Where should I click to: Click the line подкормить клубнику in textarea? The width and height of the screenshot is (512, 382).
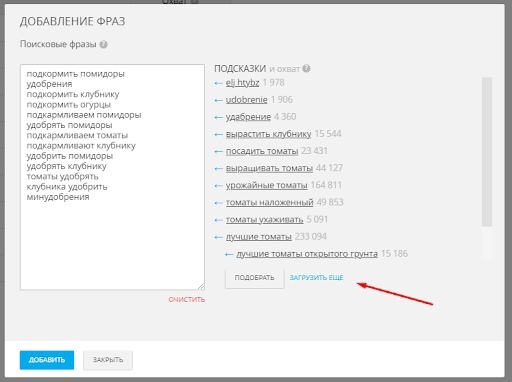point(73,94)
